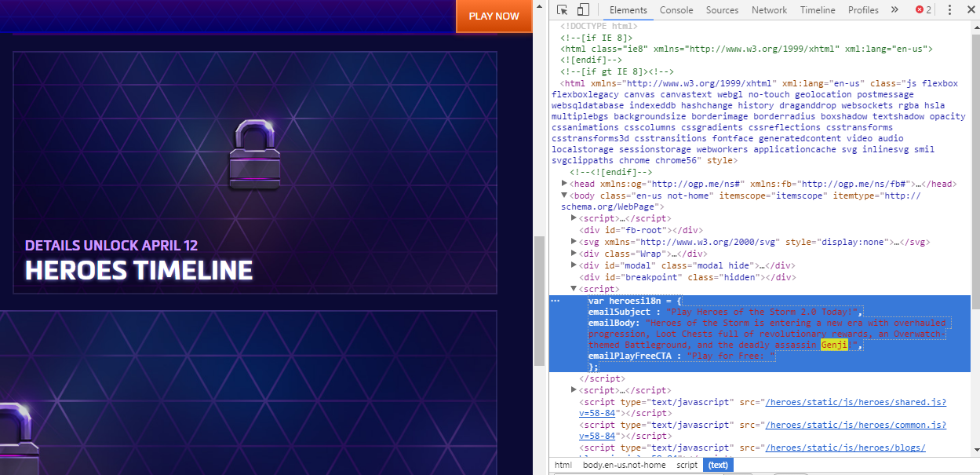This screenshot has height=475, width=980.
Task: Expand the svg element node
Action: 574,242
